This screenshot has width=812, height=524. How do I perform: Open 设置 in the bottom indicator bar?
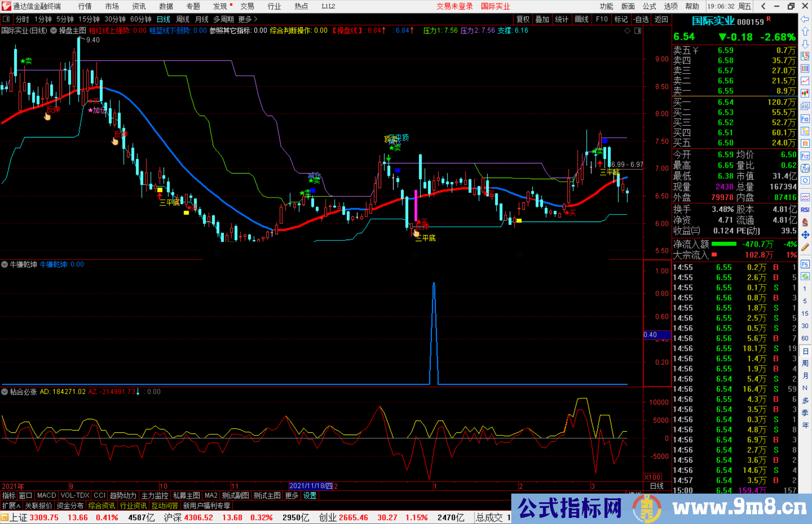click(309, 495)
